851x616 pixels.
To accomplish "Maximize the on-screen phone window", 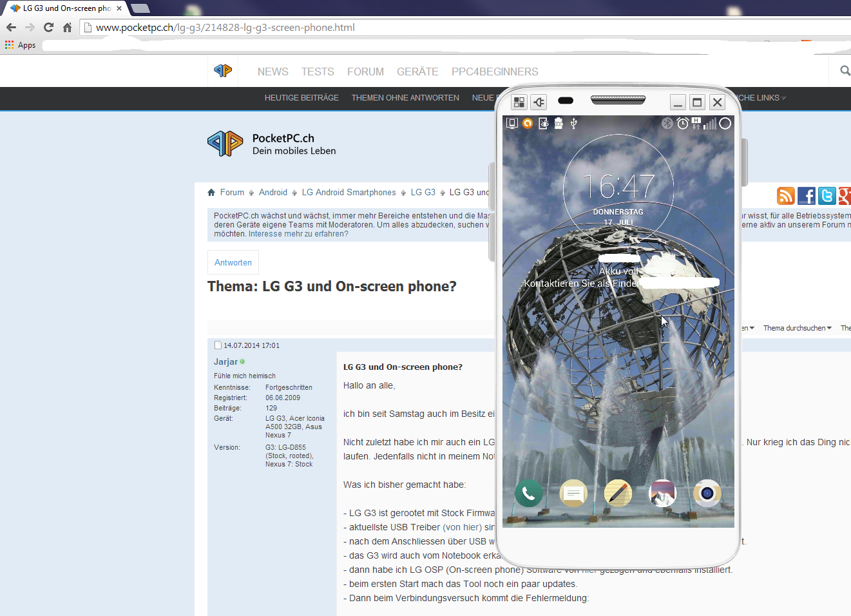I will click(x=697, y=102).
